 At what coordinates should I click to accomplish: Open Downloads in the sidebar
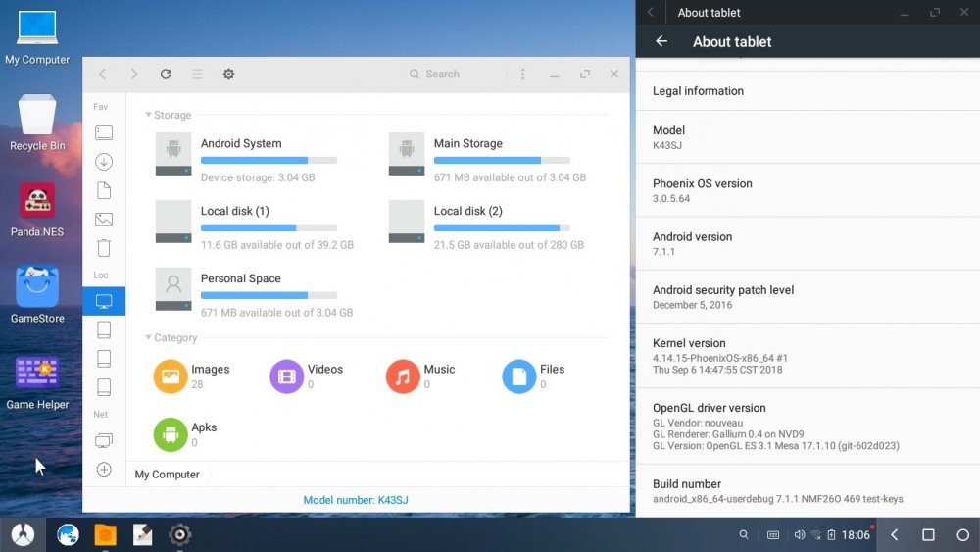(x=104, y=162)
